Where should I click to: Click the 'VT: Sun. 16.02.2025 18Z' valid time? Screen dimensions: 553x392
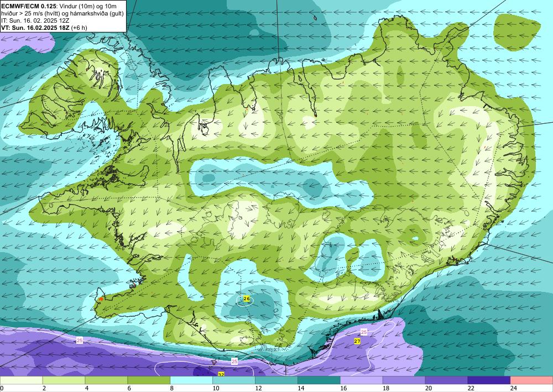click(35, 28)
